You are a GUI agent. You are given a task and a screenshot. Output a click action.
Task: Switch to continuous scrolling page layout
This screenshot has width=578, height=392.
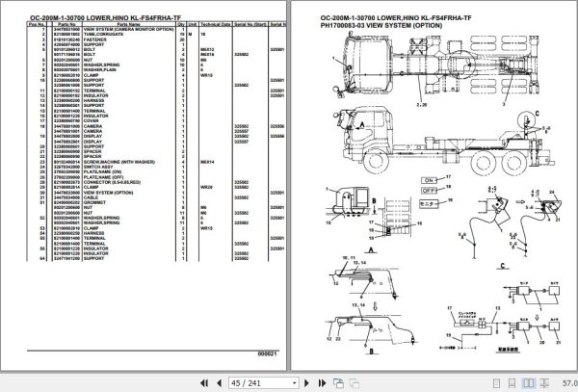click(512, 383)
